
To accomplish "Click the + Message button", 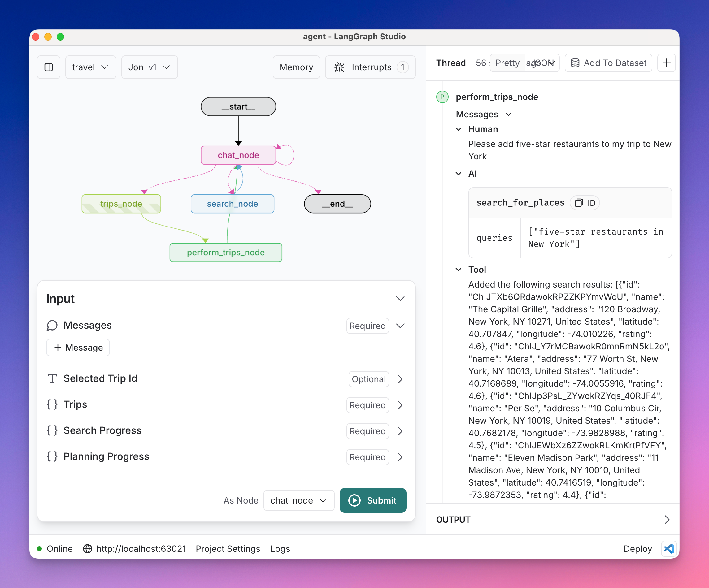I will 78,347.
